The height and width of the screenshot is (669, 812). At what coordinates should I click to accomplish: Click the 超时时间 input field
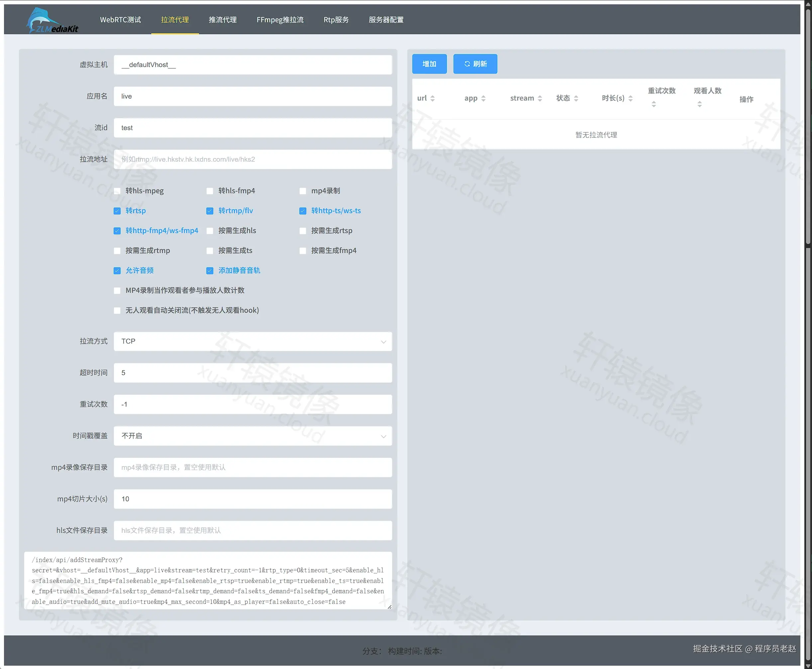tap(253, 373)
